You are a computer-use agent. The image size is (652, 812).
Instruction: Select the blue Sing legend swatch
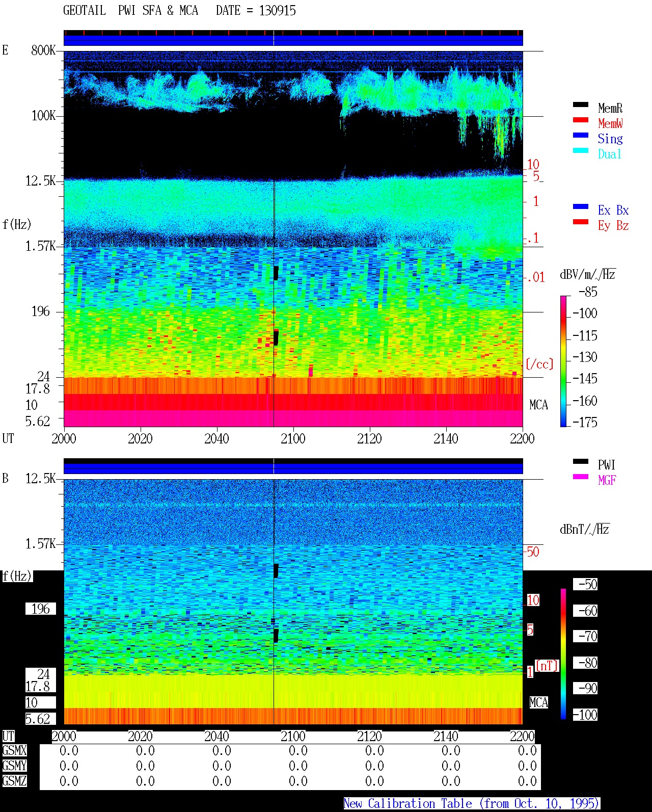581,136
